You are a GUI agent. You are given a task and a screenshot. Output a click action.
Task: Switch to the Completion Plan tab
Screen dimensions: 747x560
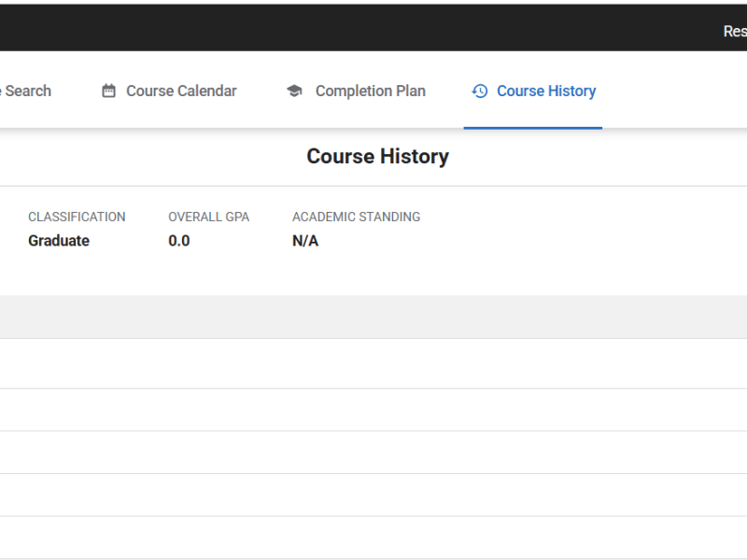tap(370, 91)
